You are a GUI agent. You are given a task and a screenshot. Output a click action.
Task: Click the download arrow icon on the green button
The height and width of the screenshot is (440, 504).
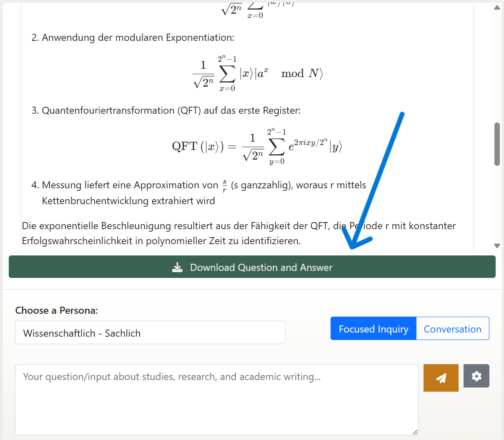coord(177,267)
